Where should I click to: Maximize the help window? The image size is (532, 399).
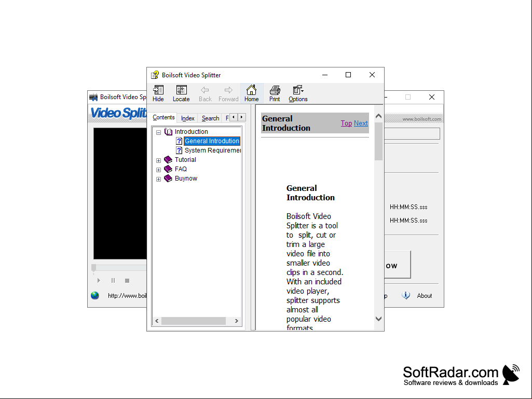coord(348,75)
